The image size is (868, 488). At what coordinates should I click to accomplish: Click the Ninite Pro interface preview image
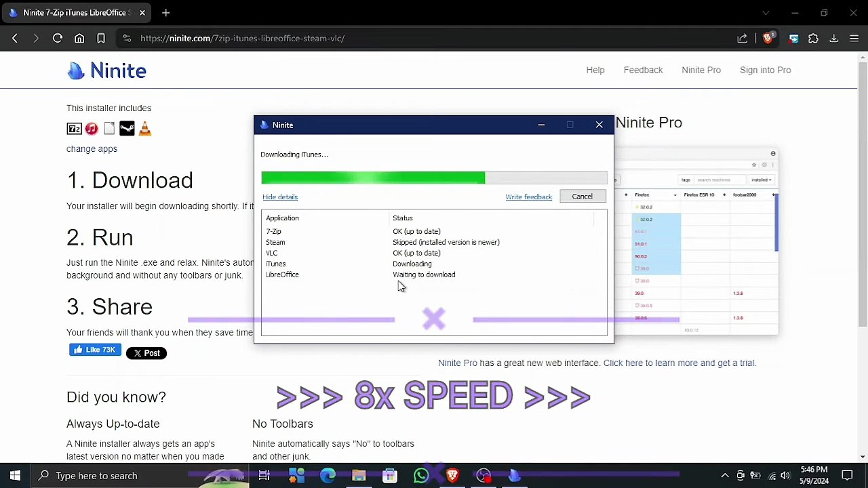(696, 242)
